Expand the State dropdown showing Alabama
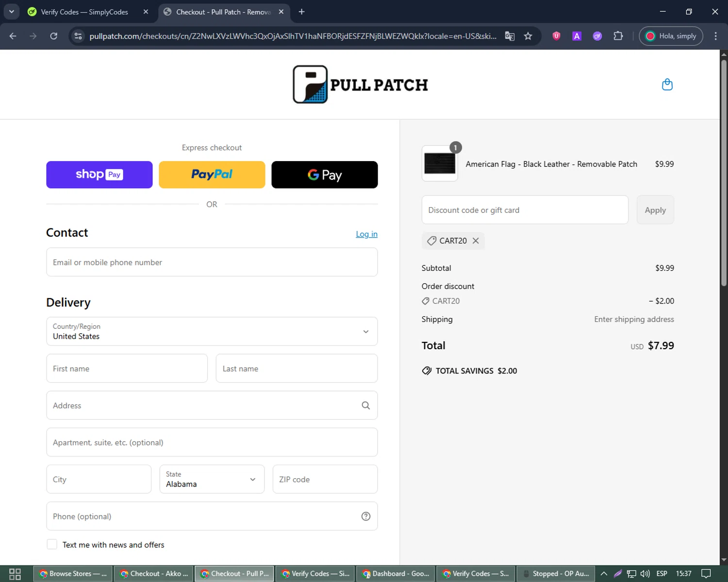728x582 pixels. [212, 479]
